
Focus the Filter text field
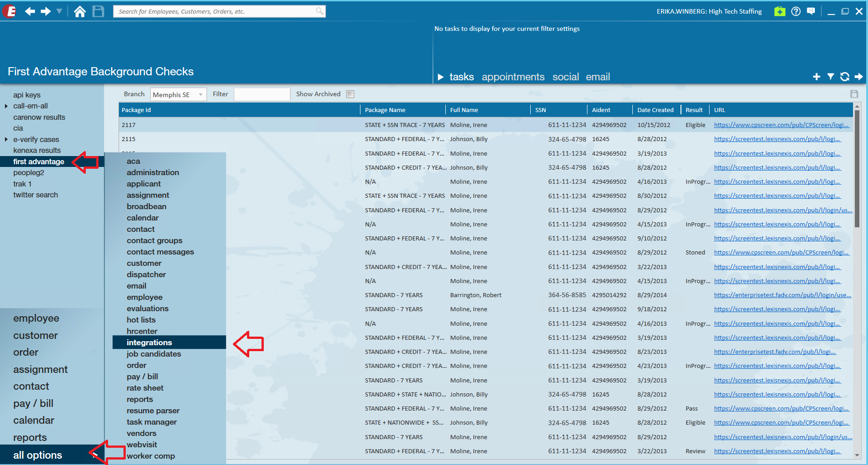[262, 94]
